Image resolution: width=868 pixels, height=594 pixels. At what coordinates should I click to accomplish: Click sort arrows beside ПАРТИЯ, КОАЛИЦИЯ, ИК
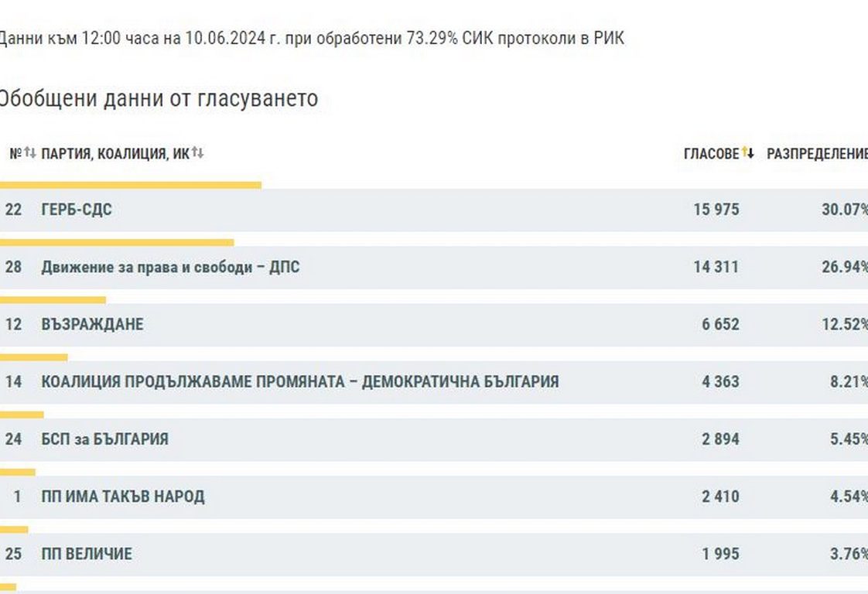click(x=198, y=153)
